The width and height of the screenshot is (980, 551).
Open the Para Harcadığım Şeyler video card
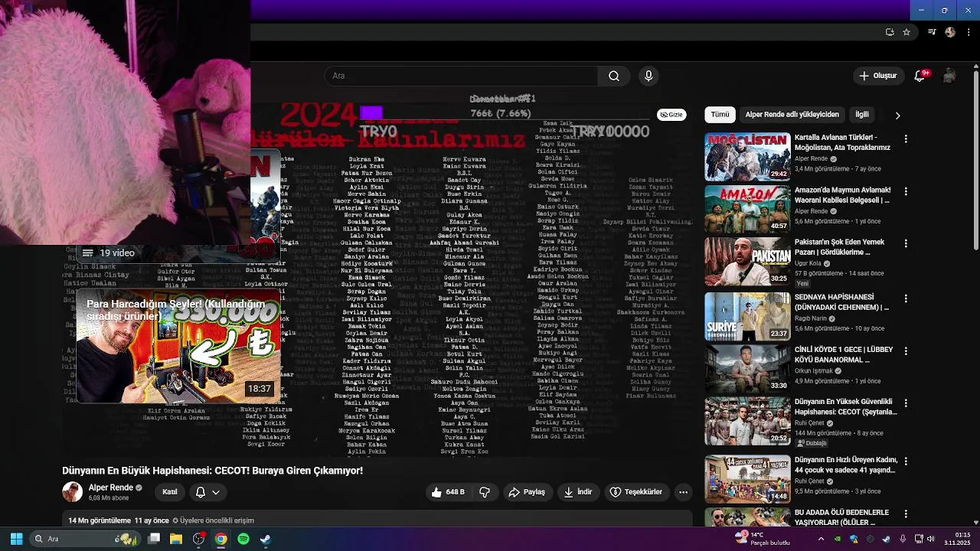coord(178,345)
